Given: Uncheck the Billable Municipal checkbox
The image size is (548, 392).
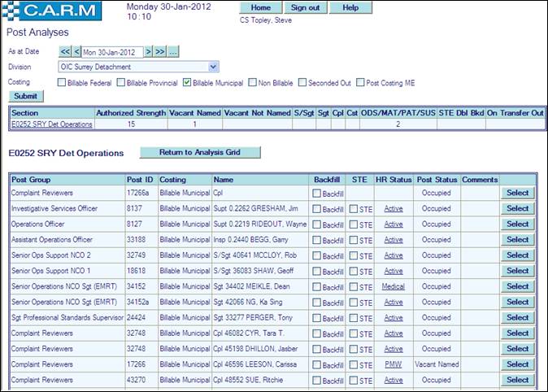Looking at the screenshot, I should (187, 82).
